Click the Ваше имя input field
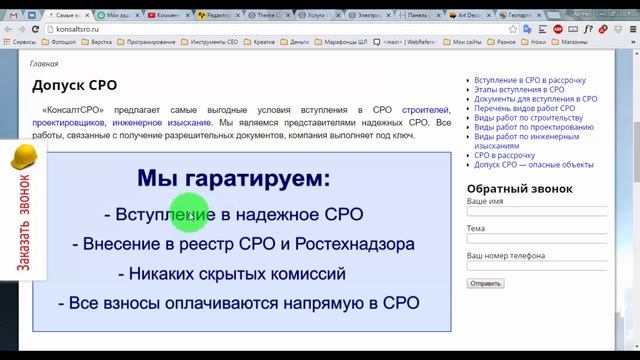 537,211
